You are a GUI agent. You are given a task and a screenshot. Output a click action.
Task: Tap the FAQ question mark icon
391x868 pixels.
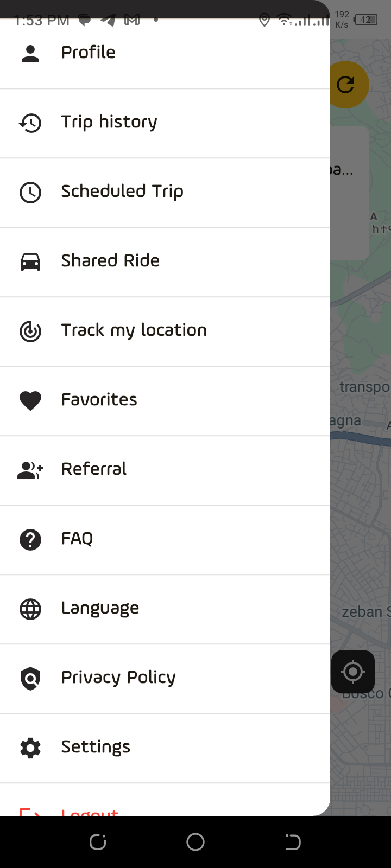click(x=30, y=540)
